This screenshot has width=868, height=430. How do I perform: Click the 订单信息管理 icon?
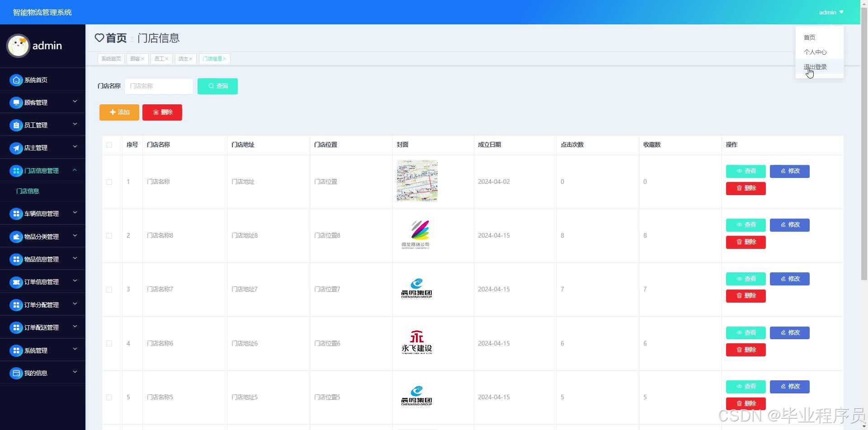coord(16,282)
